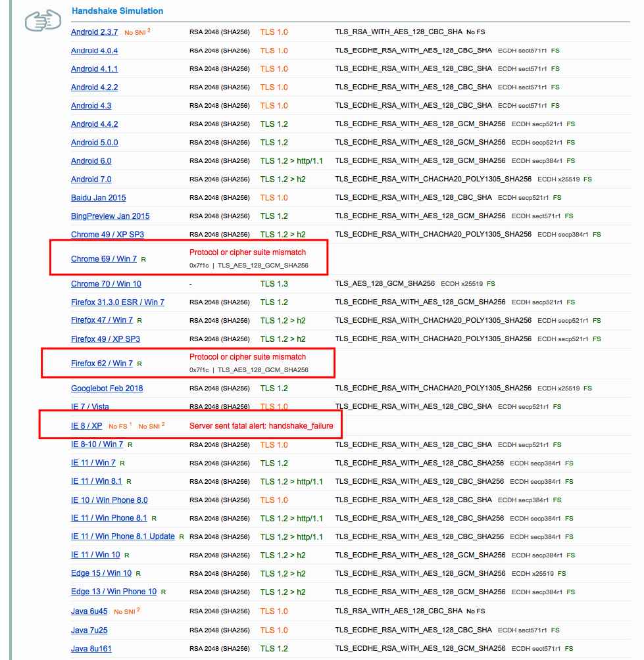The image size is (644, 660).
Task: Open the BingPreview Jan 2015 link
Action: click(110, 216)
